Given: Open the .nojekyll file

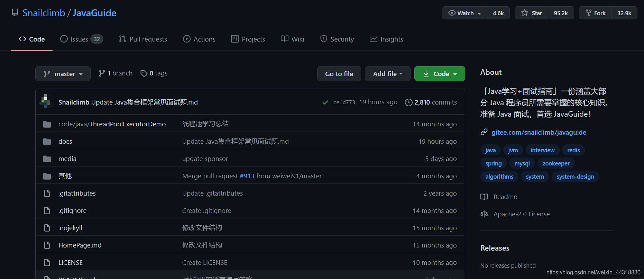Looking at the screenshot, I should [x=71, y=228].
